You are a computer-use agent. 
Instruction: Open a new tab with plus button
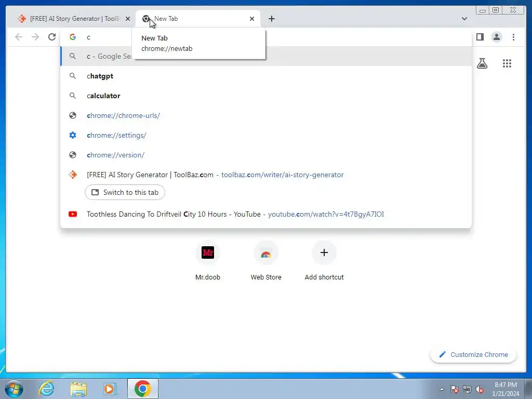pyautogui.click(x=271, y=19)
